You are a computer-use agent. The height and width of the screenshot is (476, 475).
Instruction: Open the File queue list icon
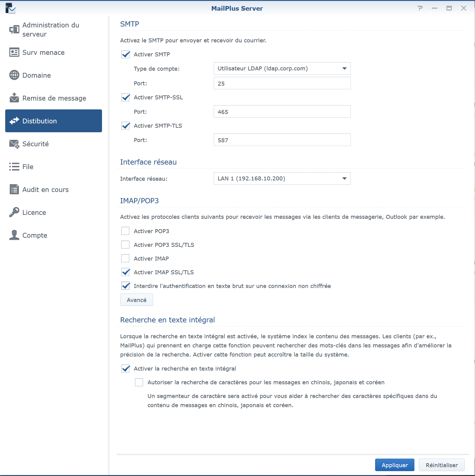[x=14, y=167]
